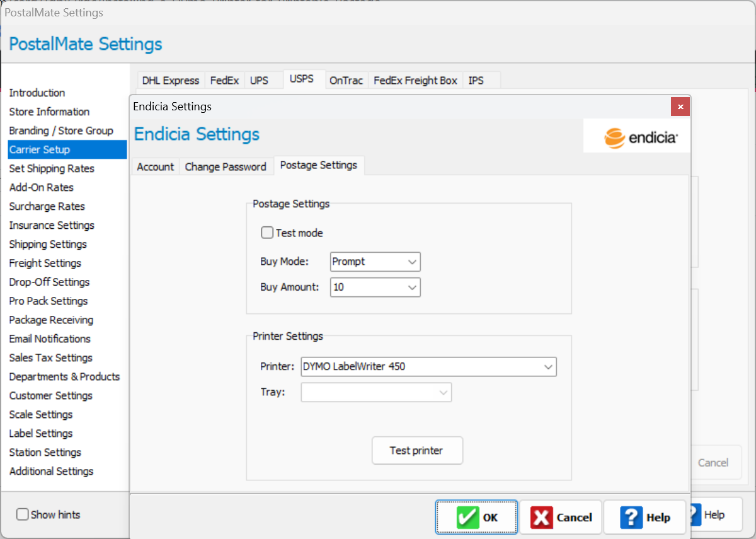
Task: Open Set Shipping Rates settings
Action: click(52, 168)
